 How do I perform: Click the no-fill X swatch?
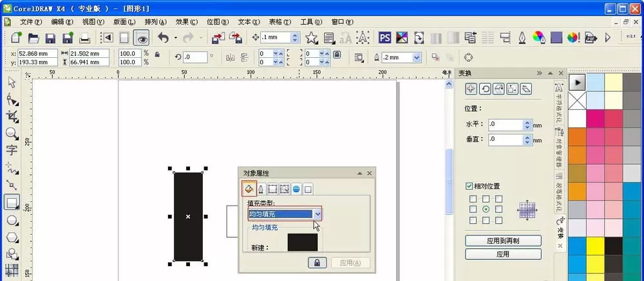pos(577,100)
